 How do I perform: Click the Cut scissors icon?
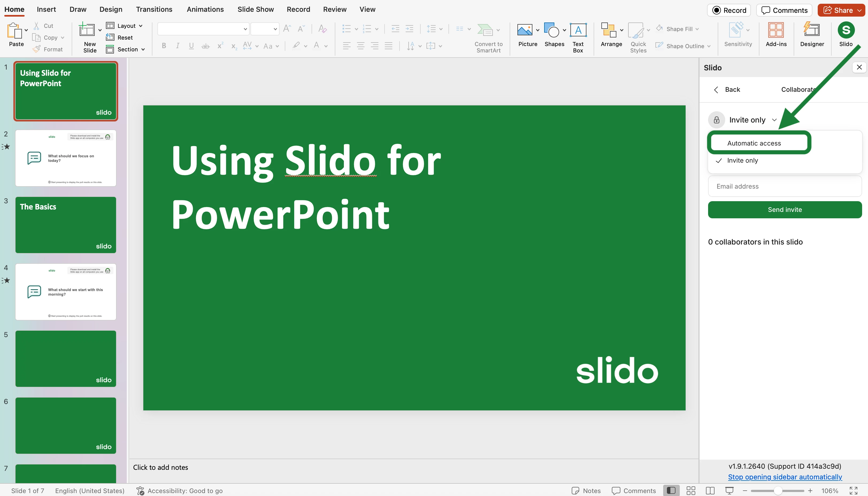coord(36,26)
